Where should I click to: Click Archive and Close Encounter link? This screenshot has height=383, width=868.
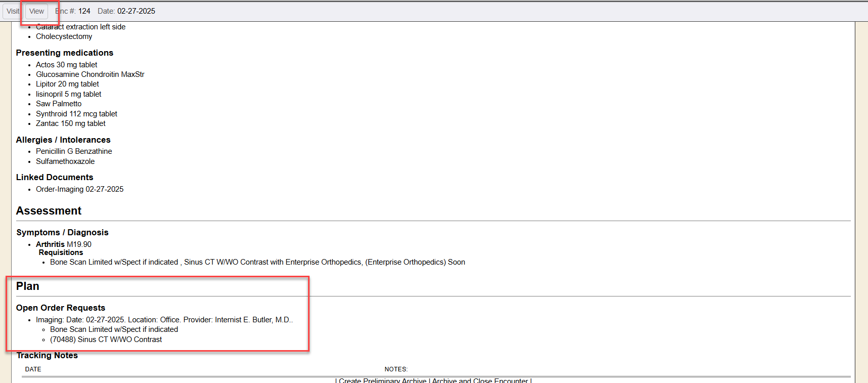(x=480, y=380)
